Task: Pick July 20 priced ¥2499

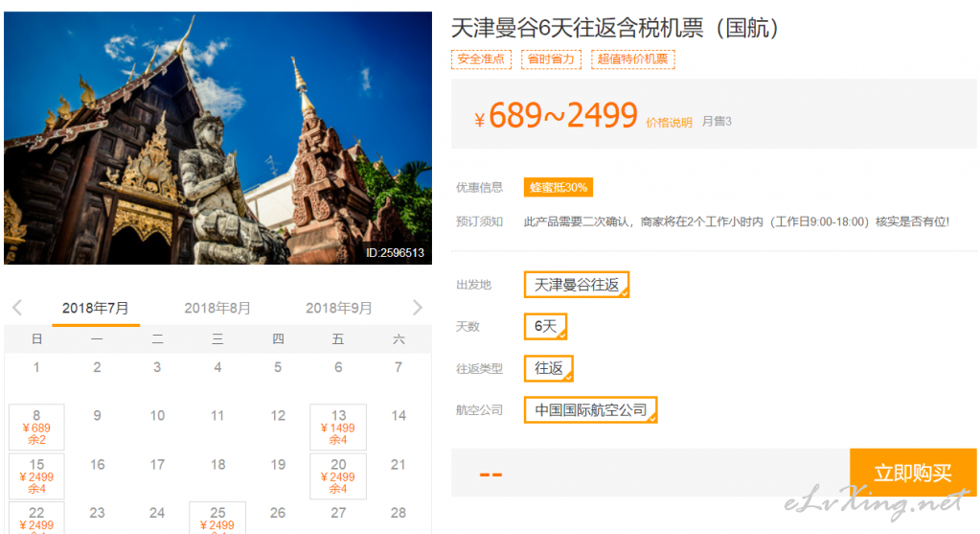Action: (x=338, y=476)
